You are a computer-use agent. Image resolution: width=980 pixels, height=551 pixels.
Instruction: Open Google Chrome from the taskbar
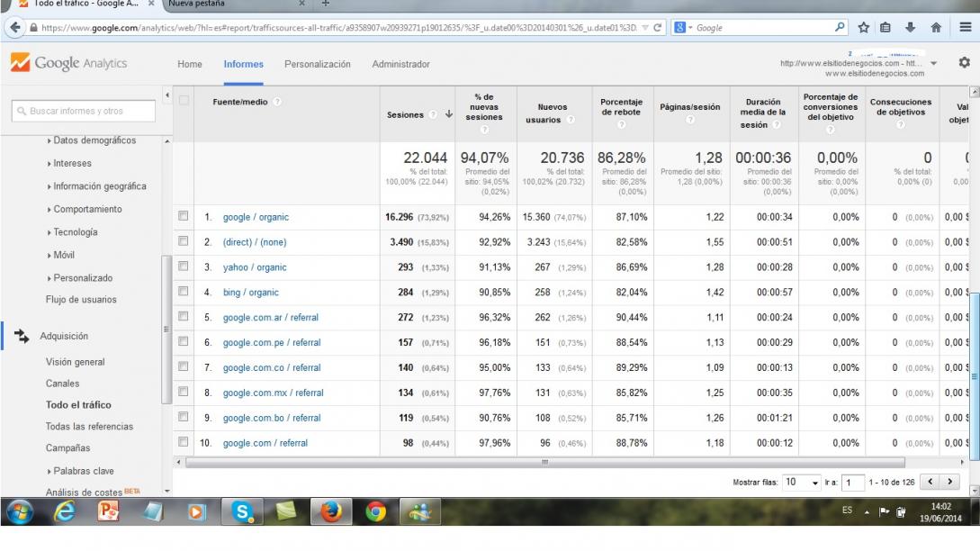[375, 512]
